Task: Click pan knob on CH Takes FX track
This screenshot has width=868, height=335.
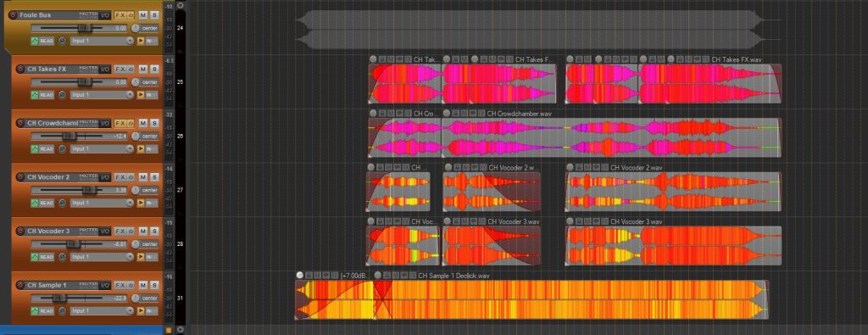Action: coord(136,82)
